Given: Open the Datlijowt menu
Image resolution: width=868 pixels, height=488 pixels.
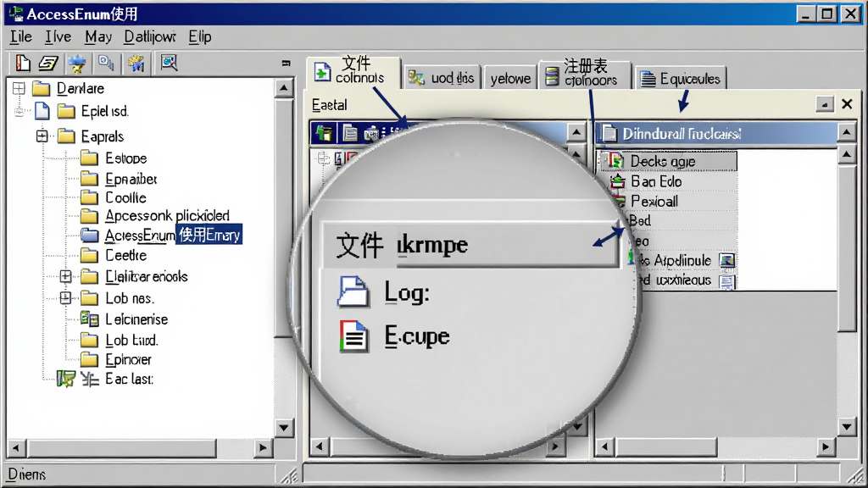Looking at the screenshot, I should (x=149, y=37).
